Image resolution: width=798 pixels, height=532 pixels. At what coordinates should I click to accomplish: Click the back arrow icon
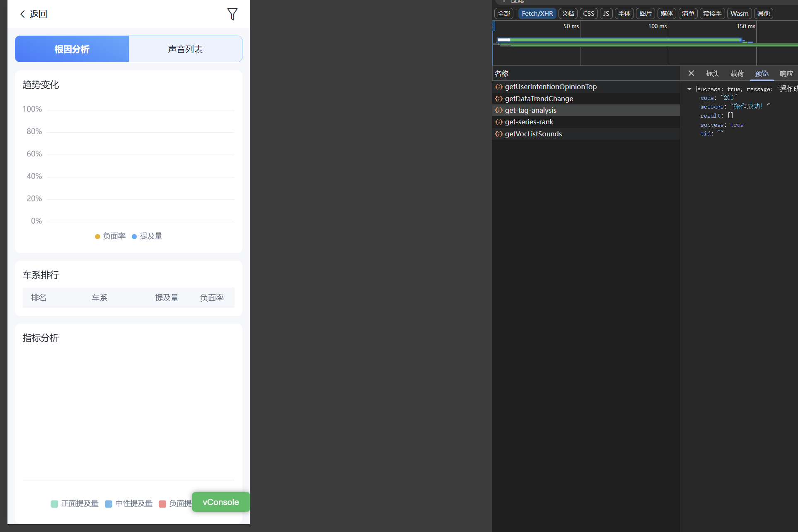click(22, 14)
